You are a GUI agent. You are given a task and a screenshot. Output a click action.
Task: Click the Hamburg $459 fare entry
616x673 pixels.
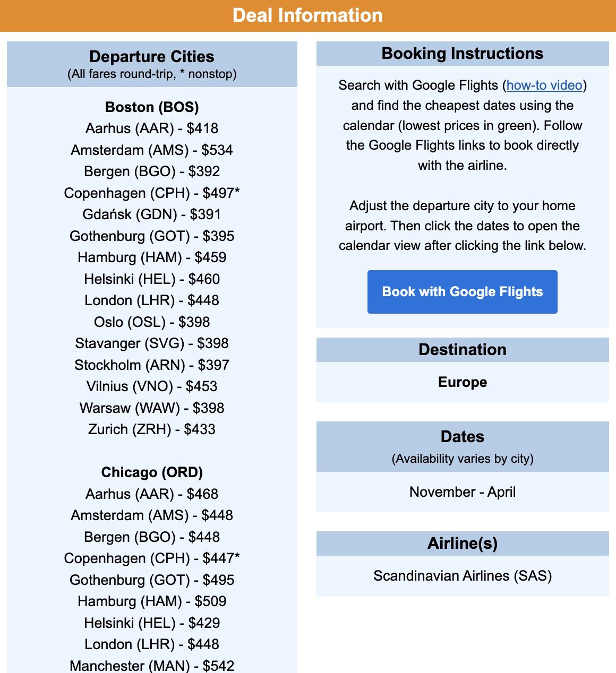pyautogui.click(x=152, y=257)
